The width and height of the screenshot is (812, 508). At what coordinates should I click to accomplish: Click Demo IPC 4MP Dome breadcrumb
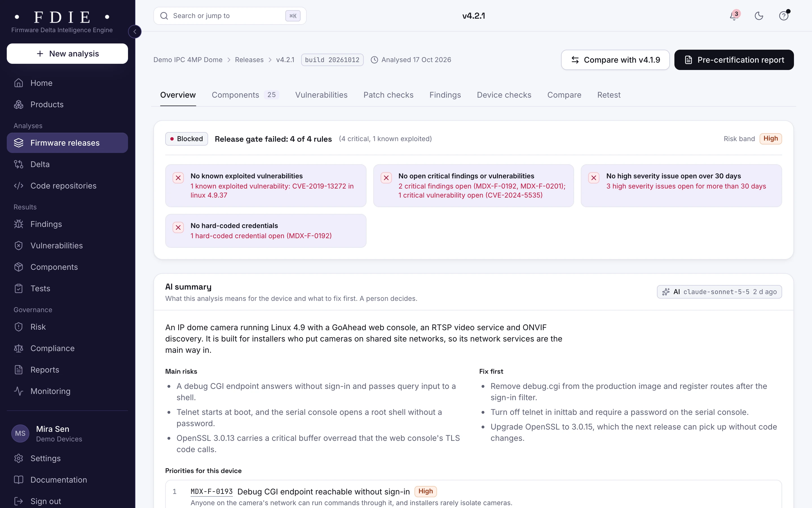point(188,60)
